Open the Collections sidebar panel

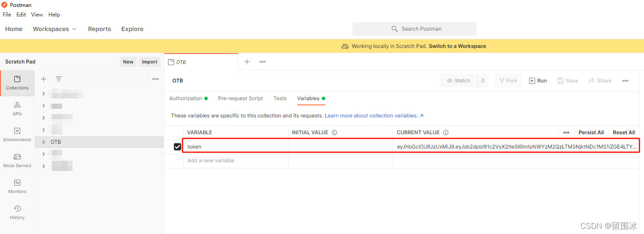pos(17,83)
